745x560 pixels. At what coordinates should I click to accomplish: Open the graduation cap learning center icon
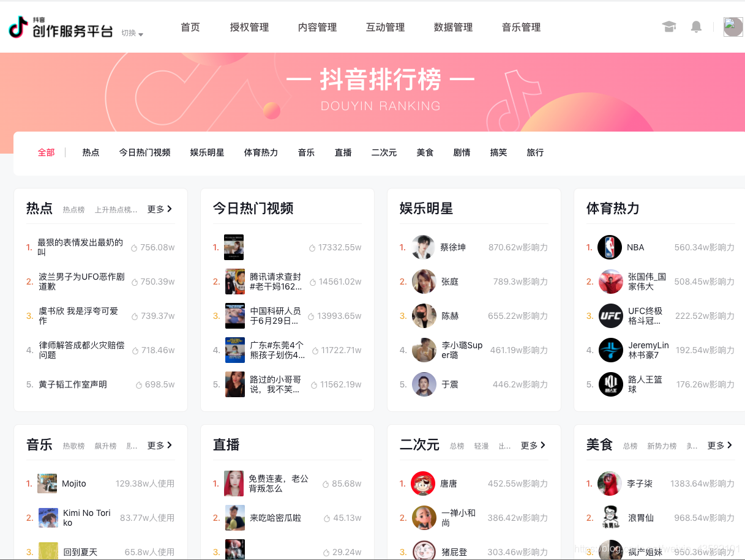[669, 27]
